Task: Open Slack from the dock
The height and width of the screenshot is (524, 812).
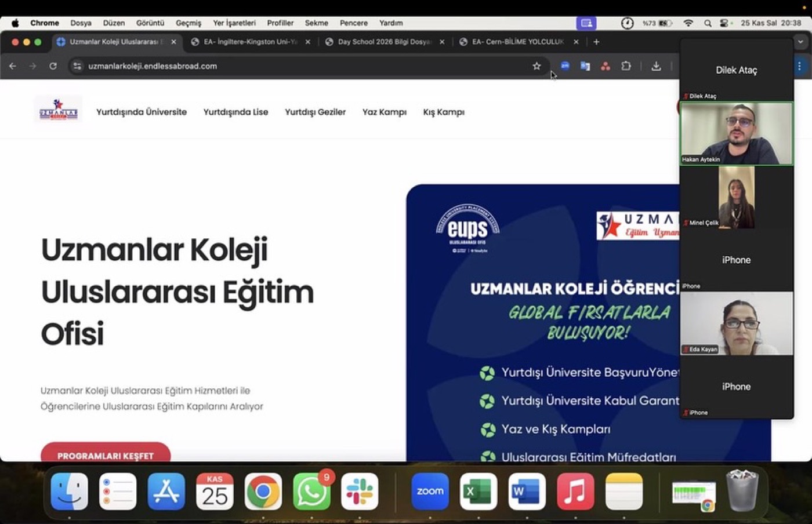Action: pos(360,492)
